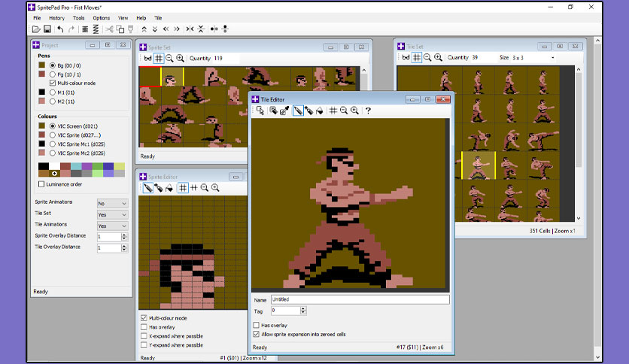Viewport: 629px width, 364px height.
Task: Zoom in on the Tile Set window
Action: 439,58
